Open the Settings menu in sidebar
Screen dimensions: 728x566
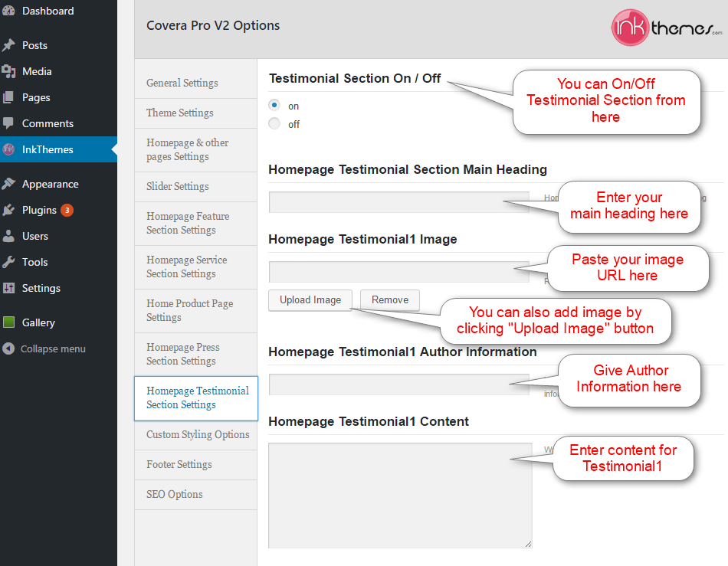58,288
